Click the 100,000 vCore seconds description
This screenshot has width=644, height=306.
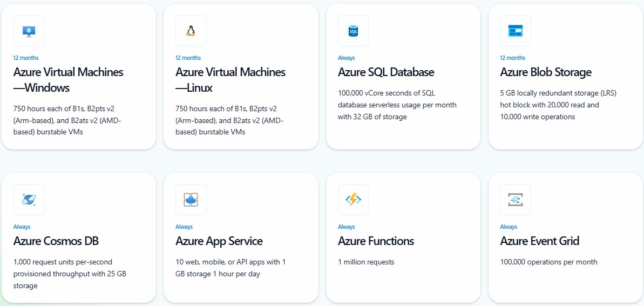pos(397,105)
